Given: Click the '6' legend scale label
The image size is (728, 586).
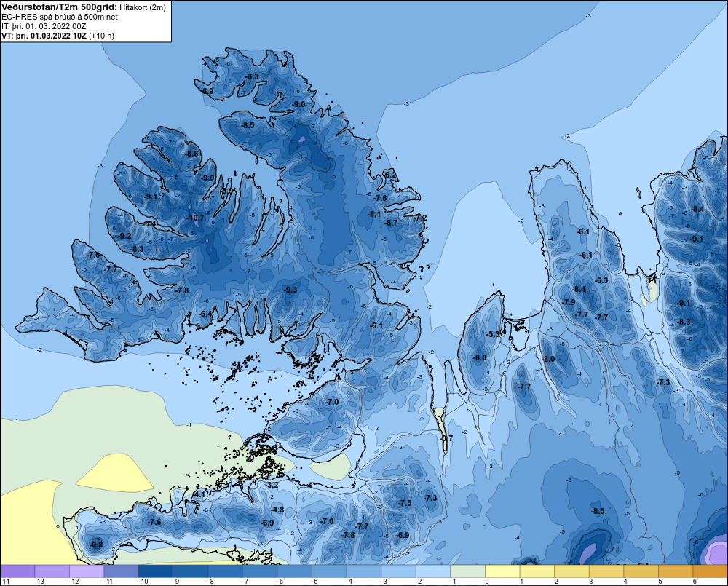Looking at the screenshot, I should point(695,582).
